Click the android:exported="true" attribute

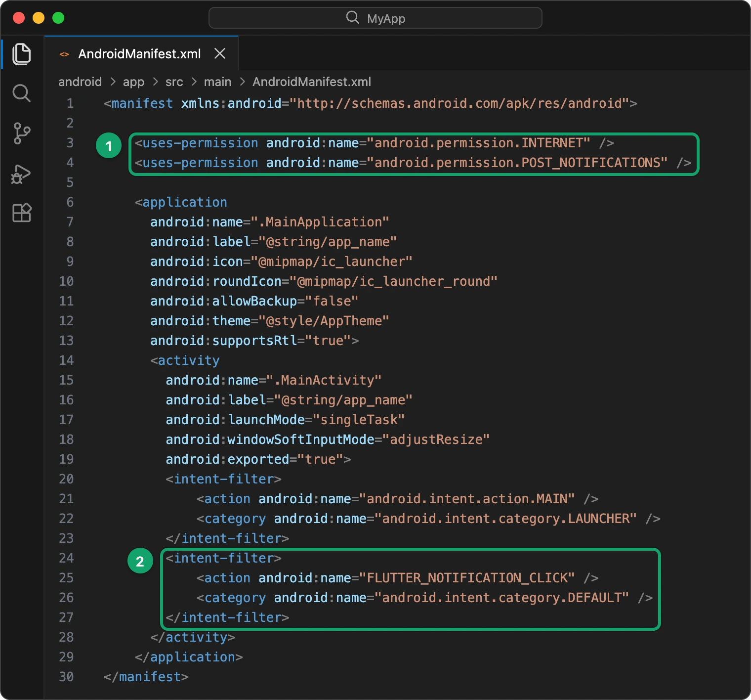pos(254,459)
